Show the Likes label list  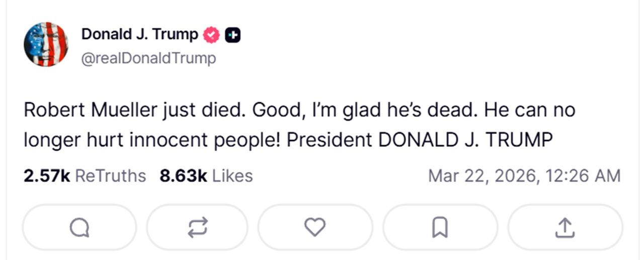click(232, 176)
